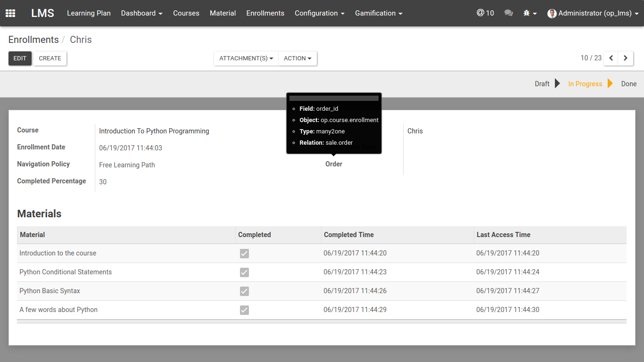Click the @ mentions notification counter
Image resolution: width=644 pixels, height=362 pixels.
[x=485, y=13]
